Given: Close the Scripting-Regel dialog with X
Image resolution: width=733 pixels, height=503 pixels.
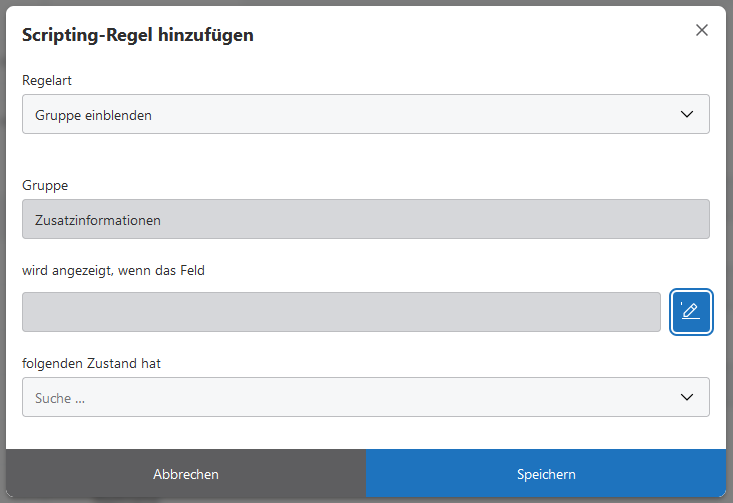Looking at the screenshot, I should pos(702,30).
